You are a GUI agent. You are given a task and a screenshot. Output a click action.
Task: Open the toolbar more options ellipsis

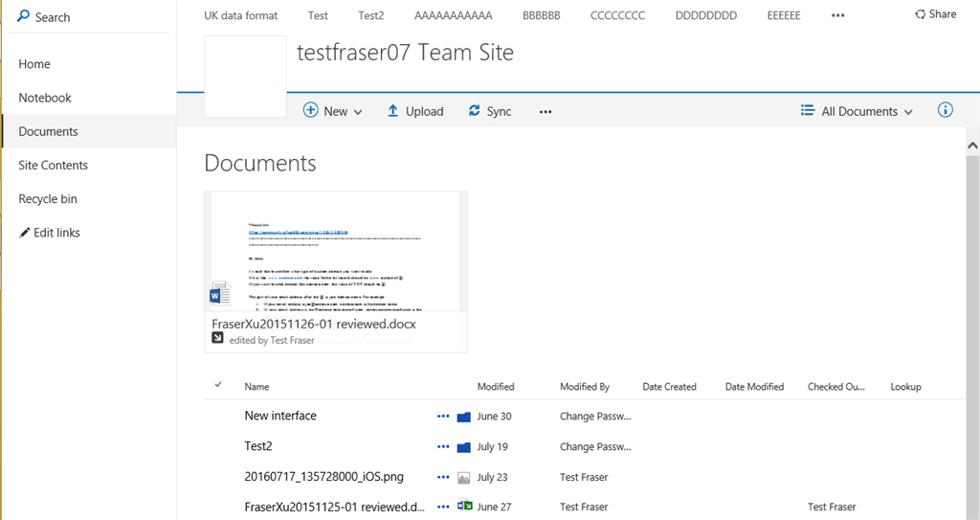pos(546,112)
